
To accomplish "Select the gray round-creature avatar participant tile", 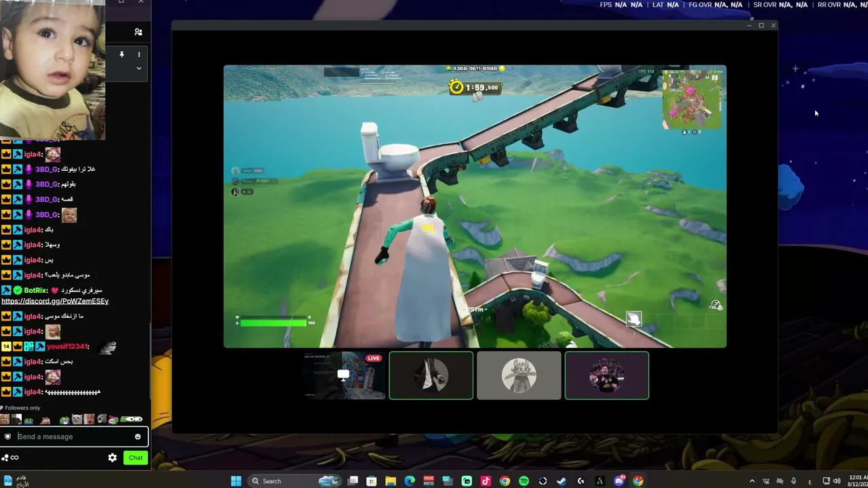I will click(519, 375).
